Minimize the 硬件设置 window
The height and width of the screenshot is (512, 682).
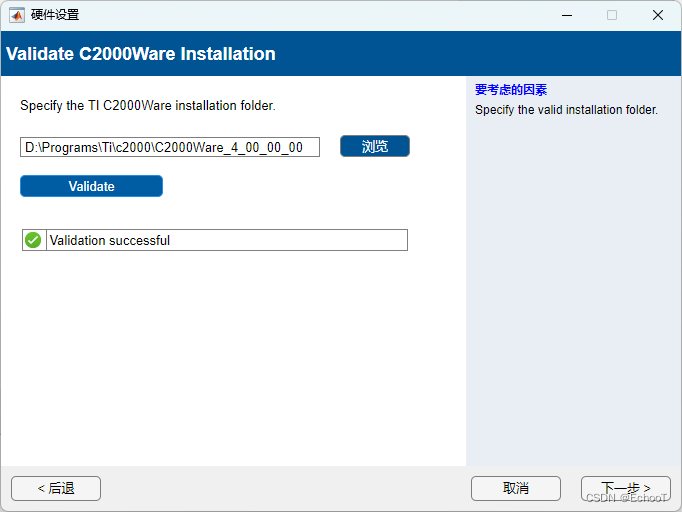pos(567,15)
